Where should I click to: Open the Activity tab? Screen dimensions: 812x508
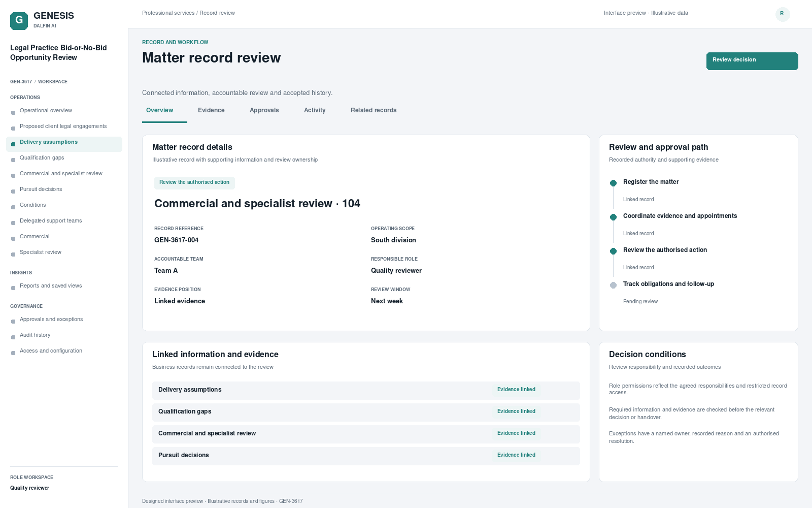[x=315, y=110]
